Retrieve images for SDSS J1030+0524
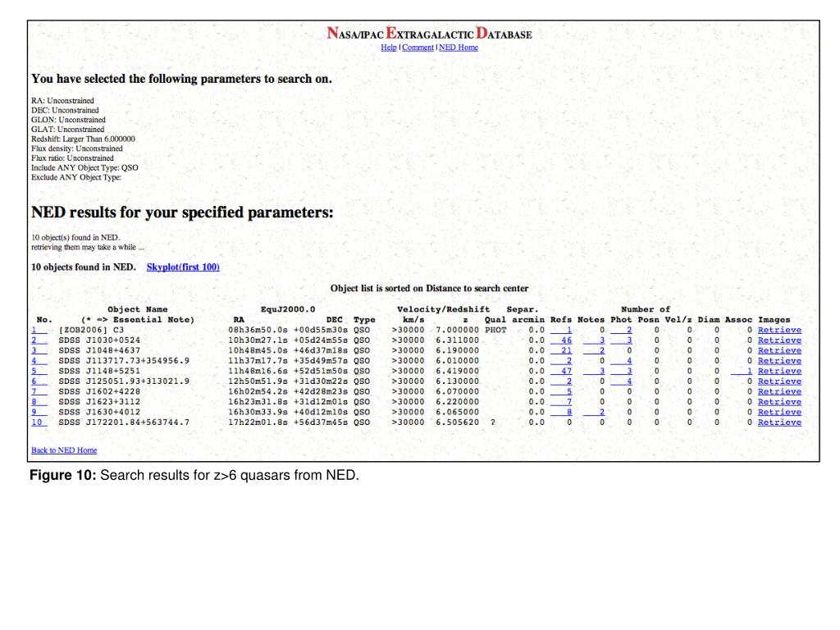Image resolution: width=840 pixels, height=630 pixels. tap(779, 340)
